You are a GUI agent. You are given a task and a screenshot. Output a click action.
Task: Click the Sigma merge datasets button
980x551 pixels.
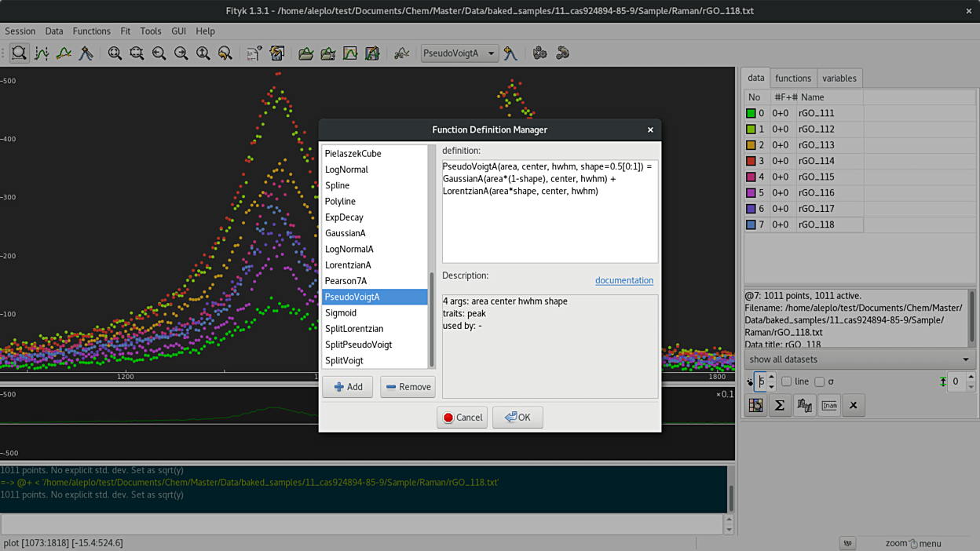tap(780, 405)
